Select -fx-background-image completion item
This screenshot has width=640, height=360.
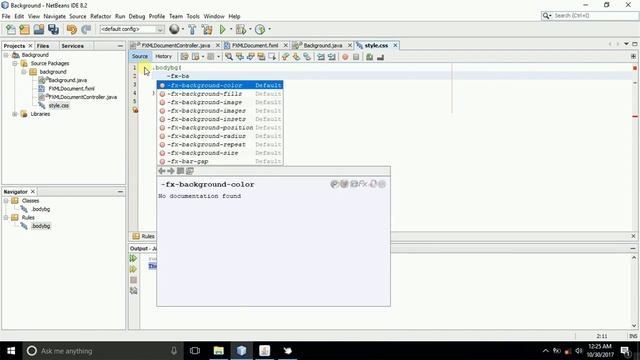[x=220, y=102]
